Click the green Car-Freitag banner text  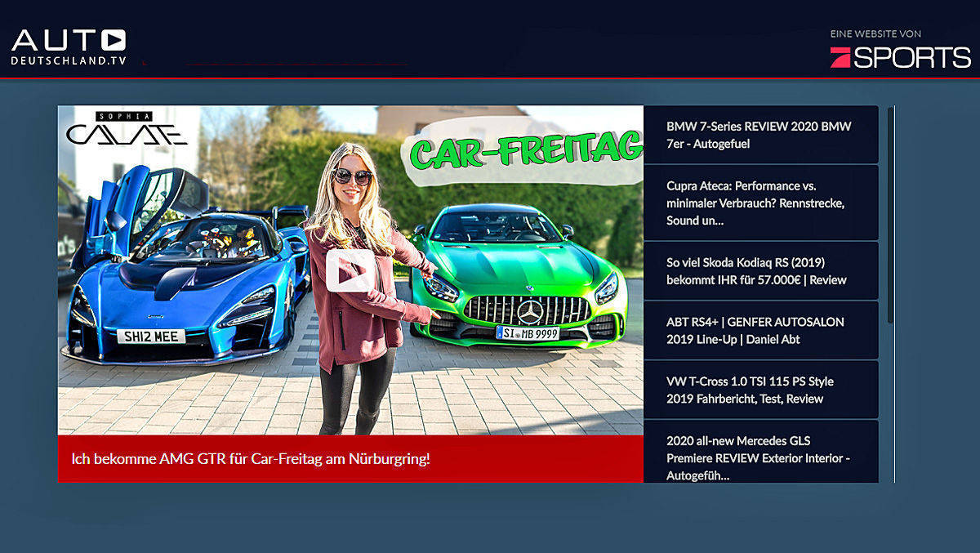[x=524, y=151]
